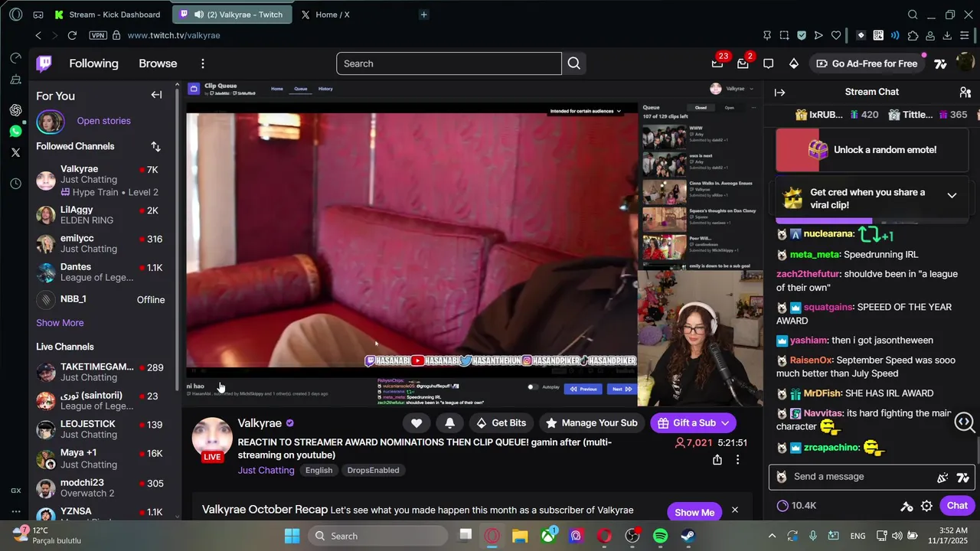Click Go Ad-Free for Free button
Image resolution: width=980 pixels, height=551 pixels.
click(866, 64)
